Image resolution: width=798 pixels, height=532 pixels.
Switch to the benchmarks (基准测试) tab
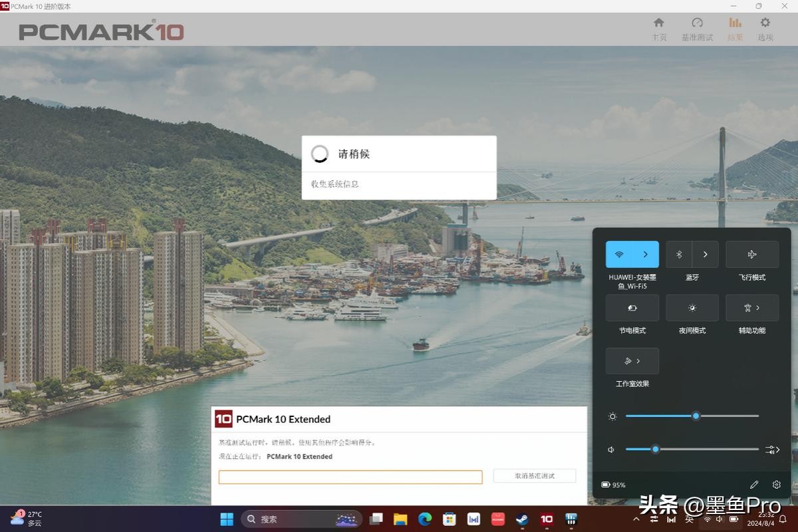697,29
